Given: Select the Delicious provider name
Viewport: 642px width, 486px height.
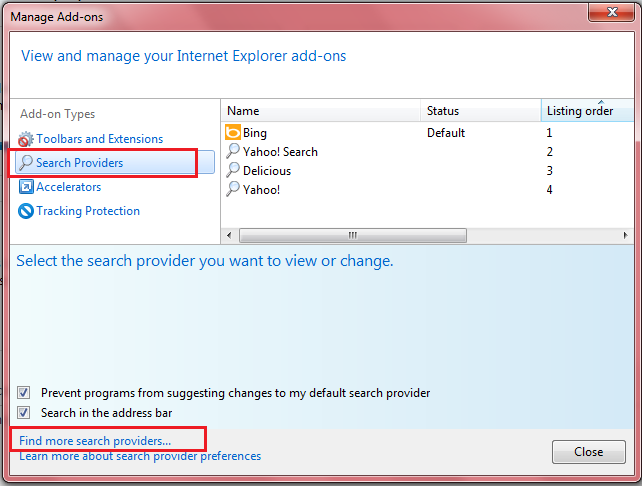Looking at the screenshot, I should pos(267,171).
